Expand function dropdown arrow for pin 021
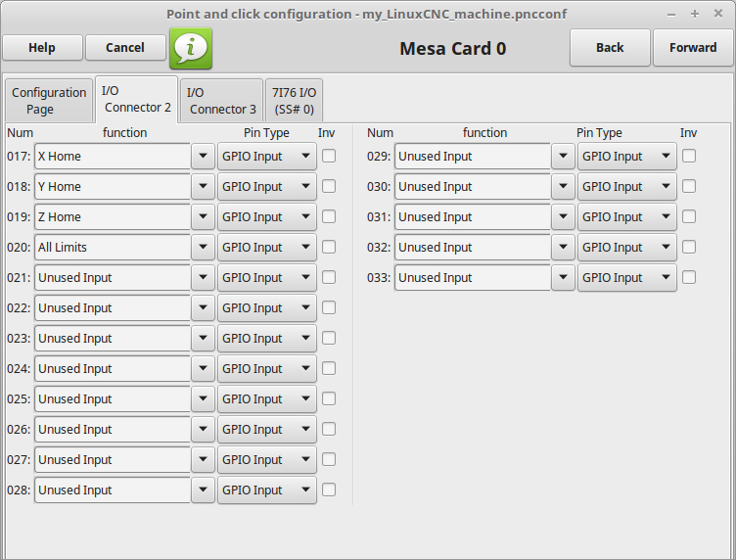This screenshot has width=736, height=560. pos(203,277)
